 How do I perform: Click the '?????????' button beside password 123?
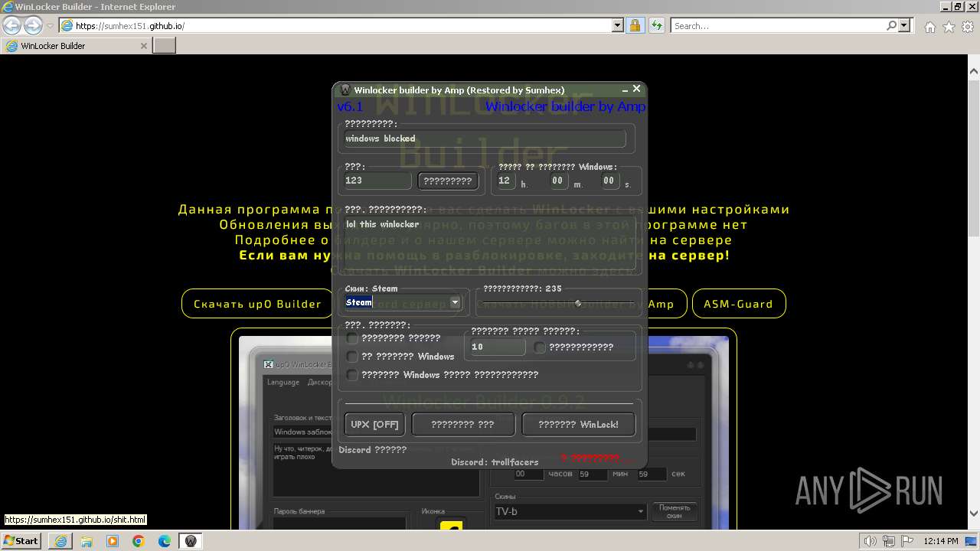[x=448, y=181]
